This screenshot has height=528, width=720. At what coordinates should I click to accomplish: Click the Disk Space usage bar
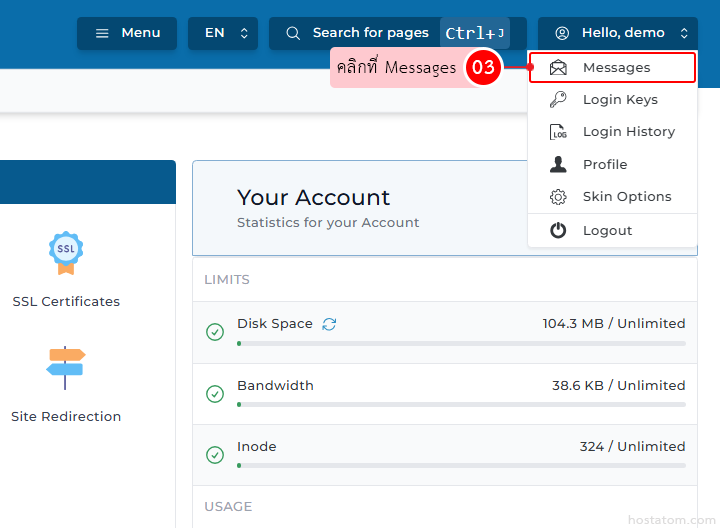[461, 343]
